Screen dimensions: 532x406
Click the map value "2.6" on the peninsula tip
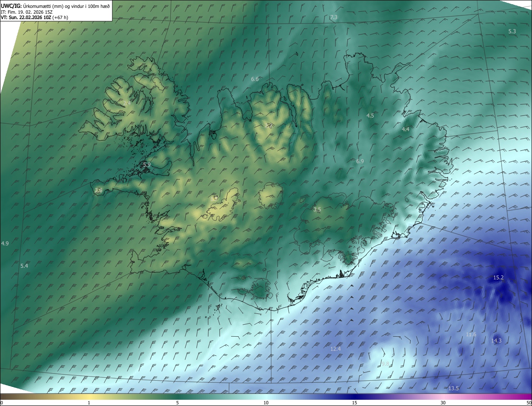point(99,190)
